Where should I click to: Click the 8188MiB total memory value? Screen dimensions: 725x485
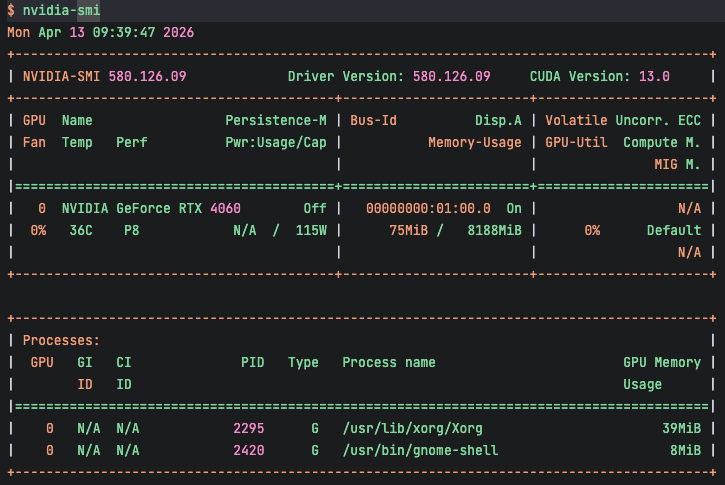(x=494, y=230)
